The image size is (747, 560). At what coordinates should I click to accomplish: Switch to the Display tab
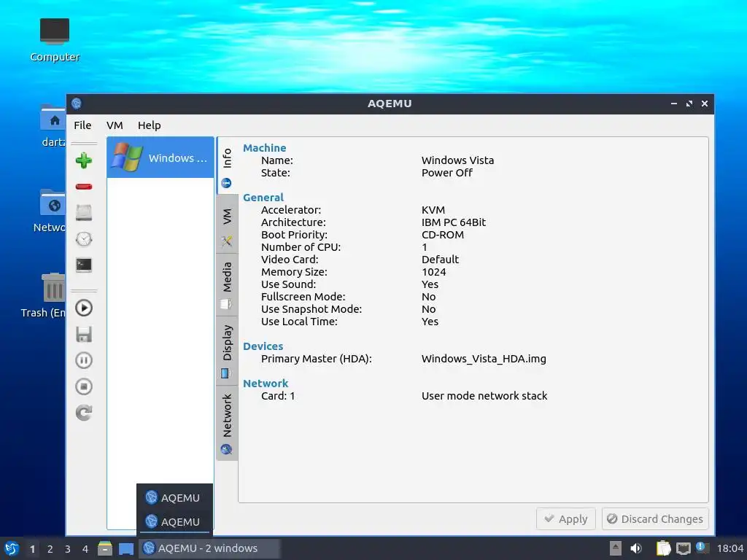pos(228,350)
